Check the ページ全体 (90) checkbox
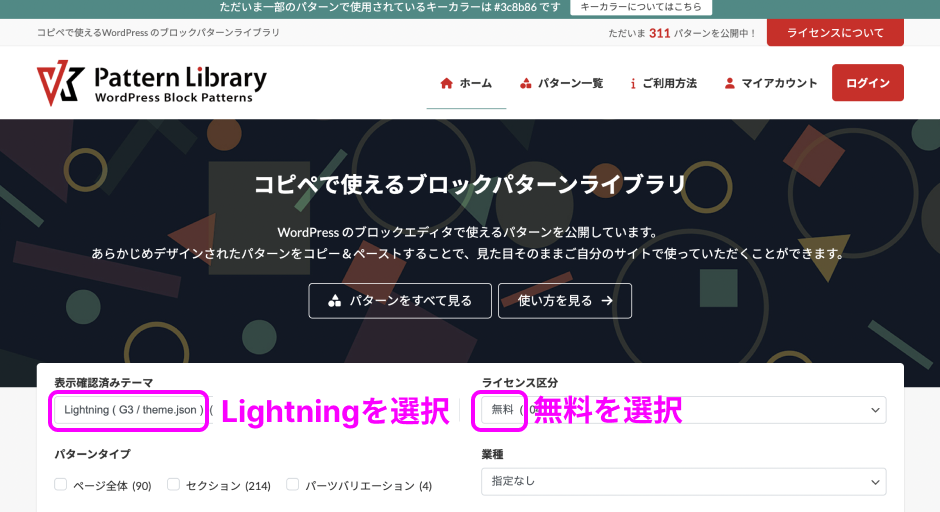940x512 pixels. coord(61,484)
